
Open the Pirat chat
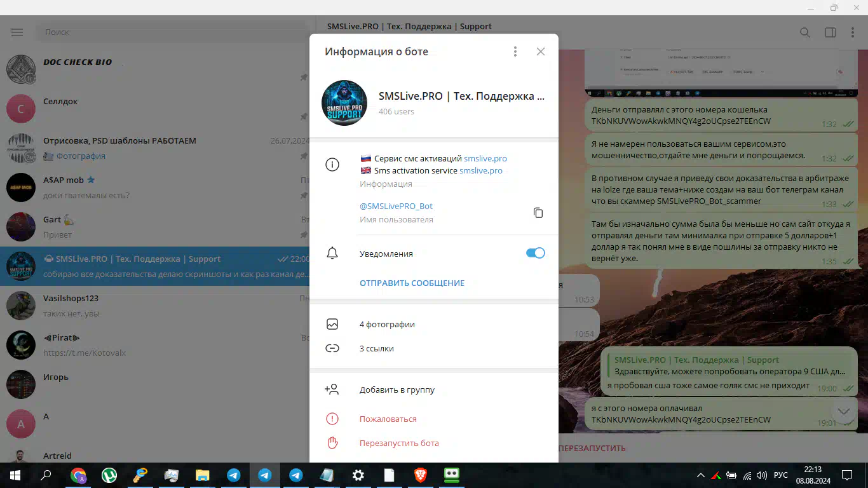(x=154, y=345)
